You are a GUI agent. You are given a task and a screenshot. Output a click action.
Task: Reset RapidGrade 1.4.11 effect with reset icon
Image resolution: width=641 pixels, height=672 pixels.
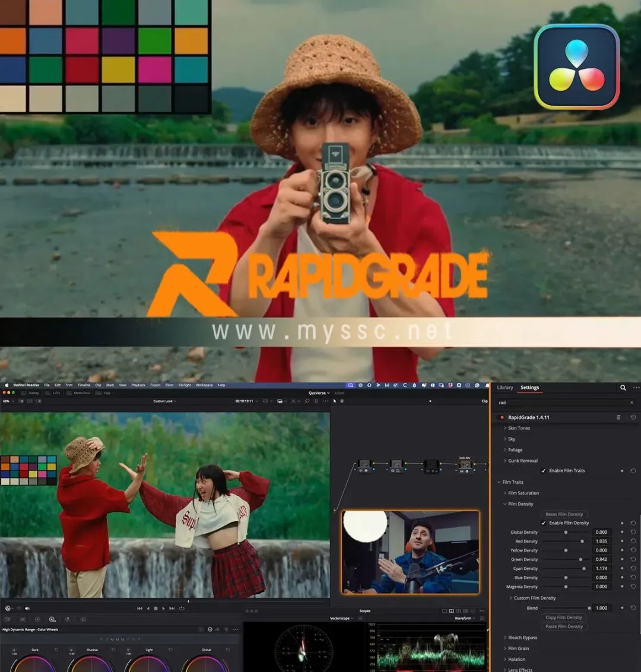tap(633, 417)
